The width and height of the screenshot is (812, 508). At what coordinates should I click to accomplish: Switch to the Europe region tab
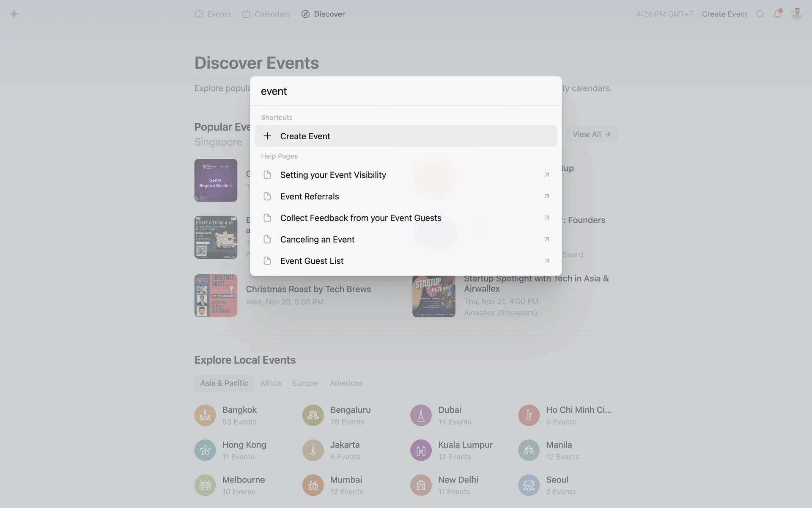coord(305,383)
